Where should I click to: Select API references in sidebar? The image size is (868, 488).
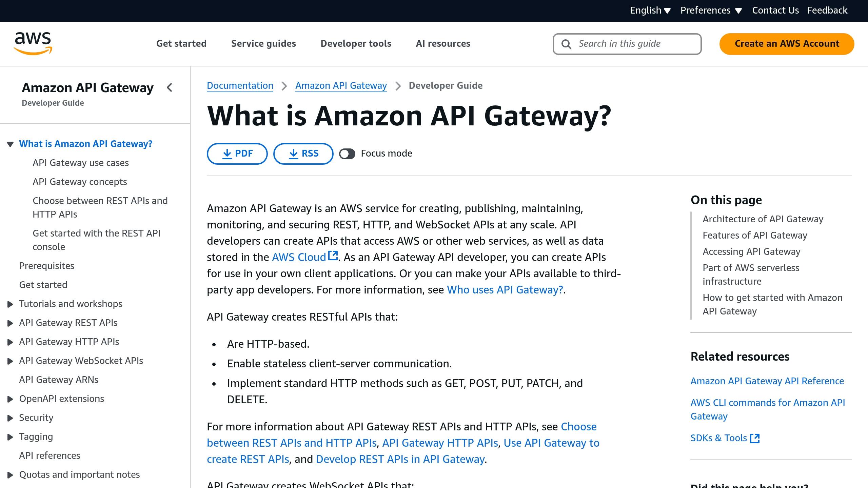[50, 456]
